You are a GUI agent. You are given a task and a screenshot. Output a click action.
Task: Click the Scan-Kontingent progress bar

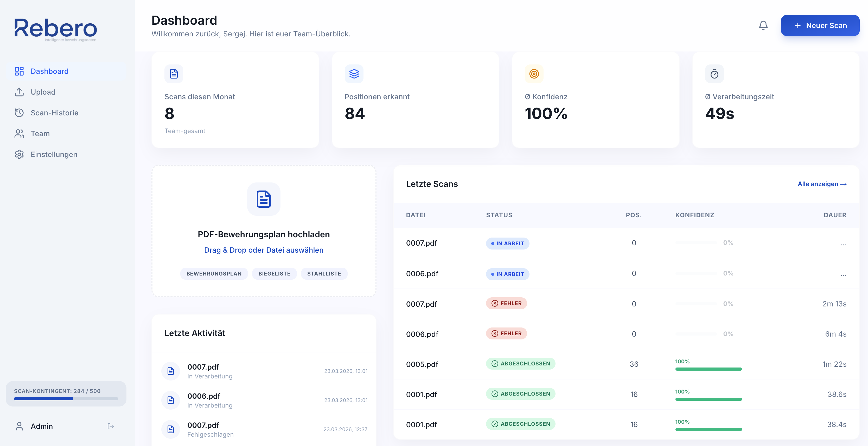[x=66, y=398]
